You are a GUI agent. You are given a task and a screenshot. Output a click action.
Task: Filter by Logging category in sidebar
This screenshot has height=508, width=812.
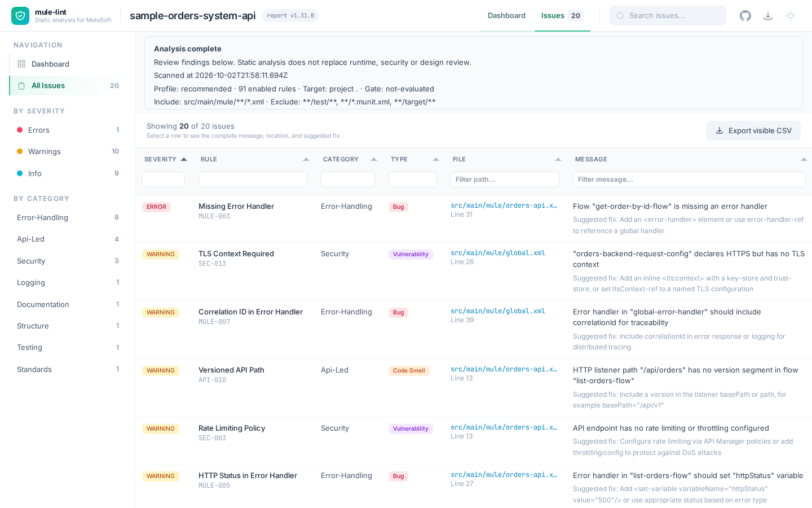tap(68, 282)
